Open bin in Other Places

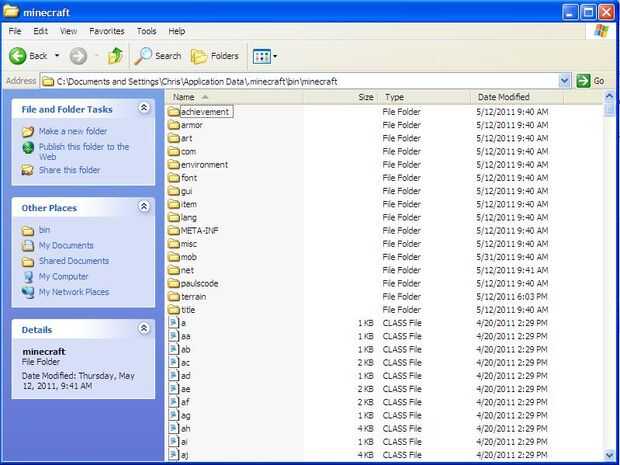[44, 230]
